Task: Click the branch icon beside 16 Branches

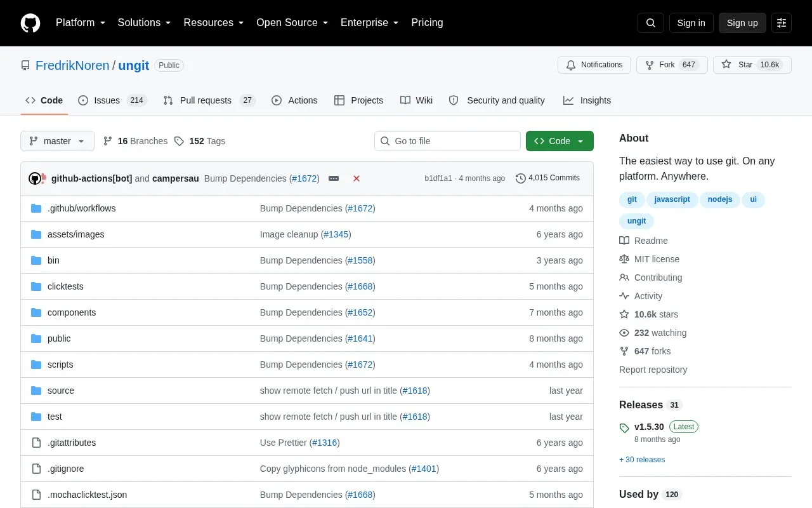Action: [108, 141]
